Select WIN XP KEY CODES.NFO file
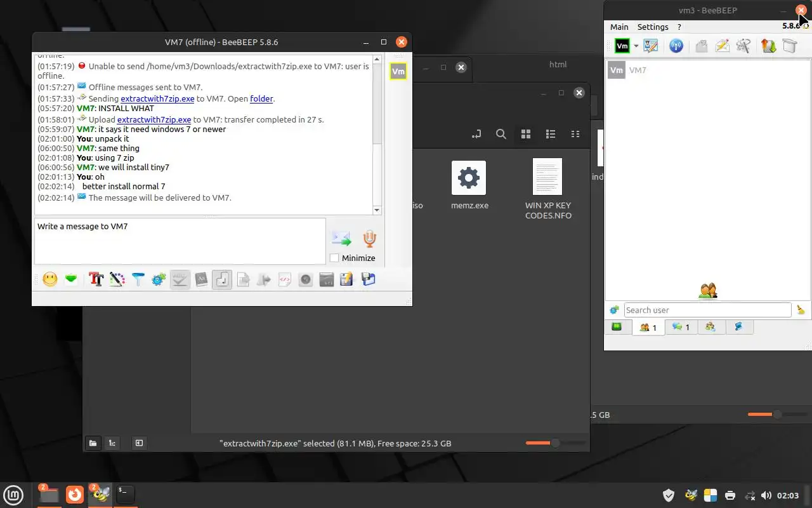 [x=548, y=189]
